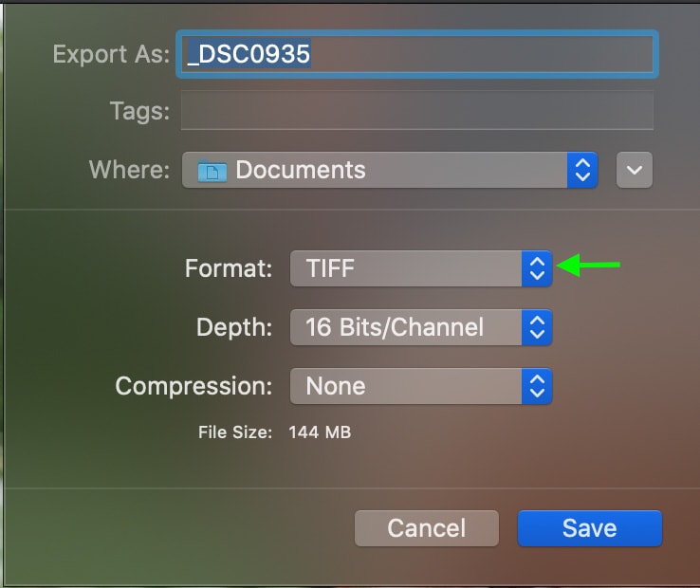700x588 pixels.
Task: Click the File Size 144 MB readout
Action: tap(320, 432)
